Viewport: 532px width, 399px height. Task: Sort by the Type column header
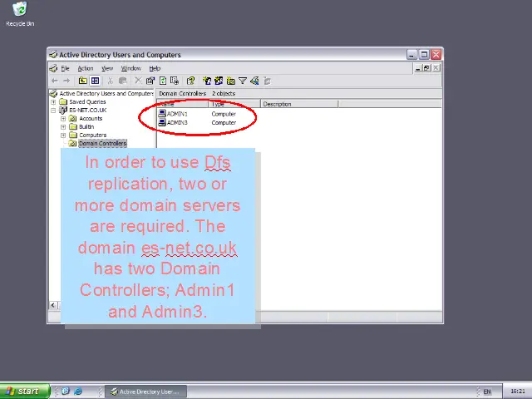pyautogui.click(x=234, y=104)
